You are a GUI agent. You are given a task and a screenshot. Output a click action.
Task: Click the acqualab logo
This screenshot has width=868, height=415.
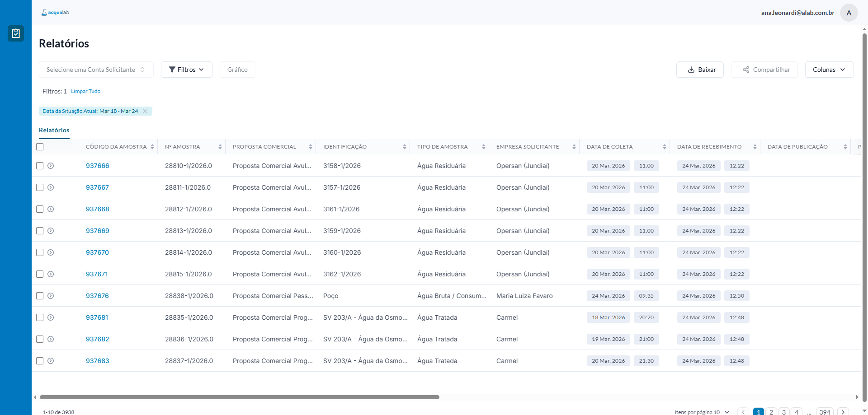click(x=55, y=13)
